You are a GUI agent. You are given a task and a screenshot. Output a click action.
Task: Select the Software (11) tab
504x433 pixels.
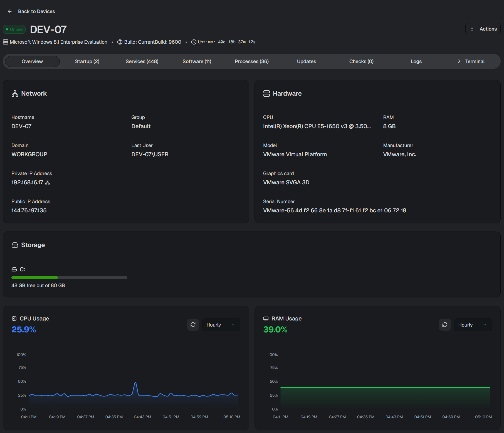197,61
